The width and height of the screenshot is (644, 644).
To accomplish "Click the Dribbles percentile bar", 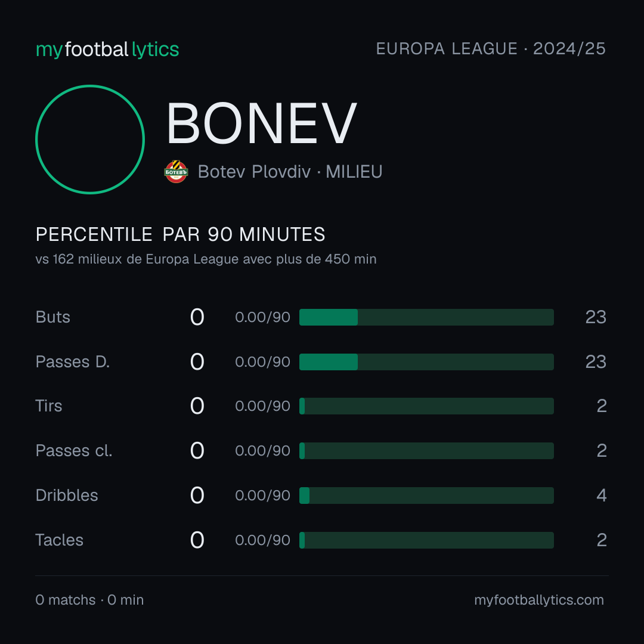I will click(426, 496).
